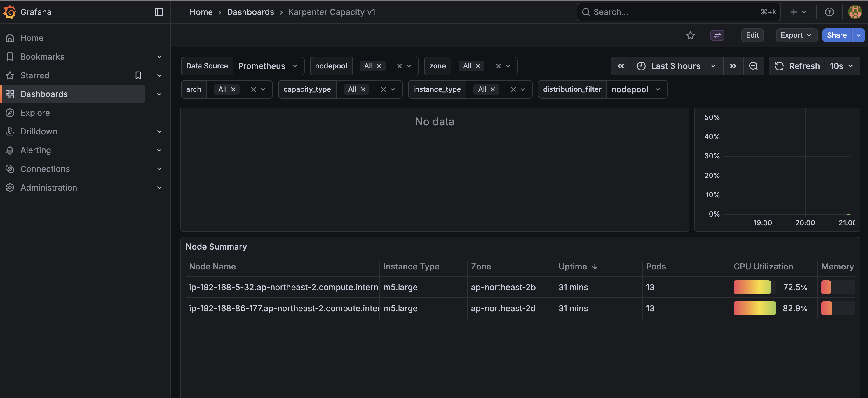Open the Last 3 hours time picker
Viewport: 868px width, 398px height.
click(676, 66)
